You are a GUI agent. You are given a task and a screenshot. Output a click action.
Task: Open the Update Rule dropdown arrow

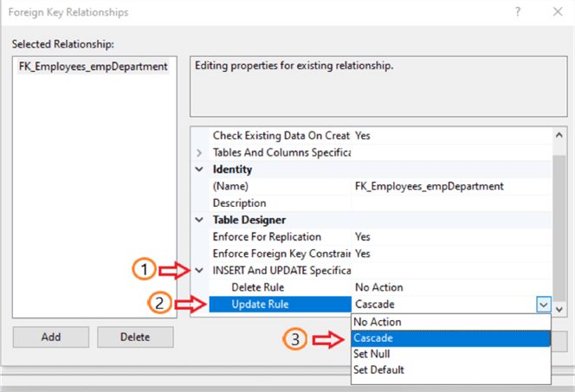coord(543,304)
